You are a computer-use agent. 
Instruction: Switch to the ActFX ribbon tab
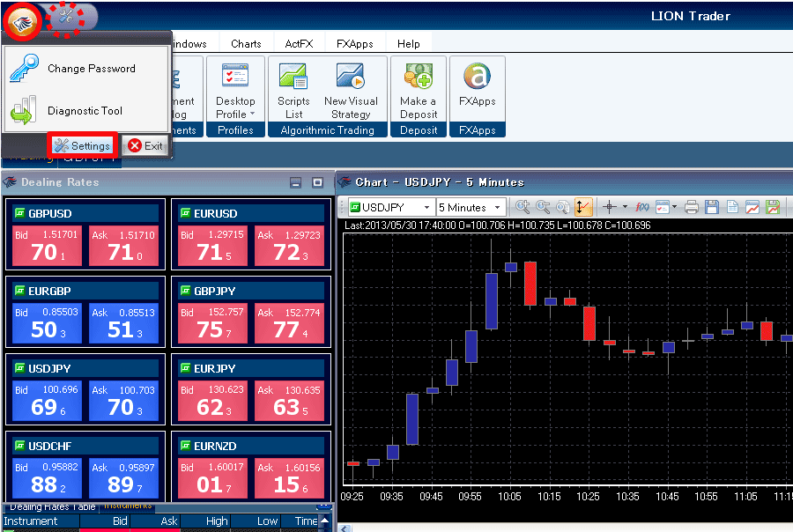(x=299, y=43)
